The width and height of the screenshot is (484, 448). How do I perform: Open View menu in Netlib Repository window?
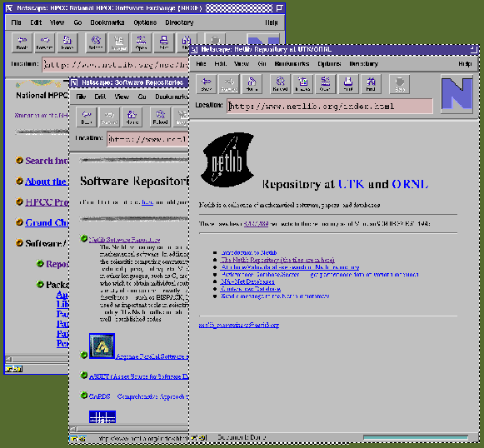(242, 63)
